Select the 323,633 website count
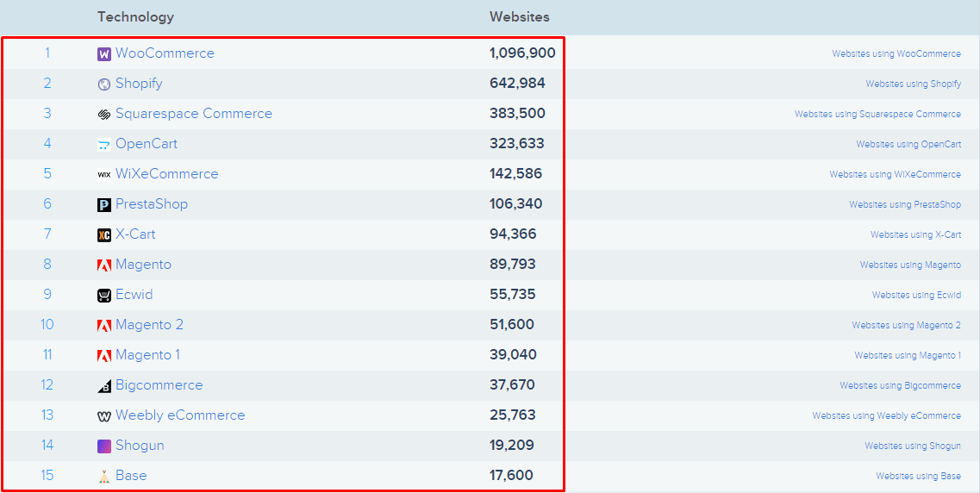980x493 pixels. (517, 144)
